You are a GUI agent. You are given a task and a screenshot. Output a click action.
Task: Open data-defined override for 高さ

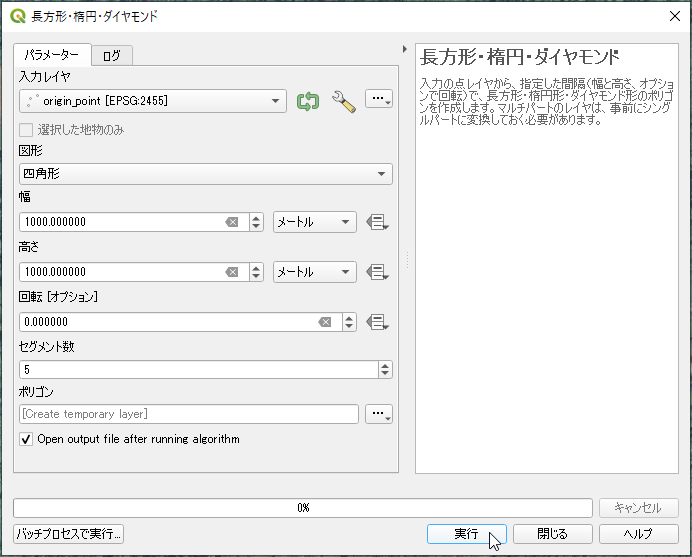377,272
